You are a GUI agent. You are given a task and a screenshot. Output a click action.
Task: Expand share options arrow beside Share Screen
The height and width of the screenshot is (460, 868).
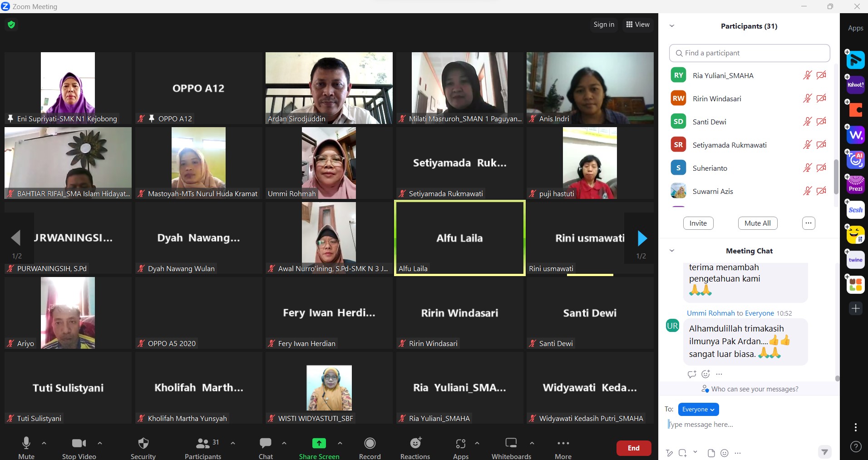coord(340,443)
